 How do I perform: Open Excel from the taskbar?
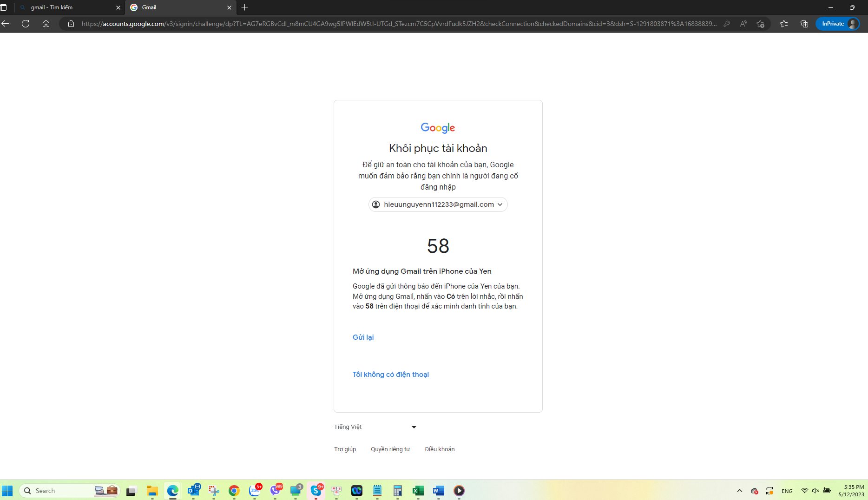point(418,491)
